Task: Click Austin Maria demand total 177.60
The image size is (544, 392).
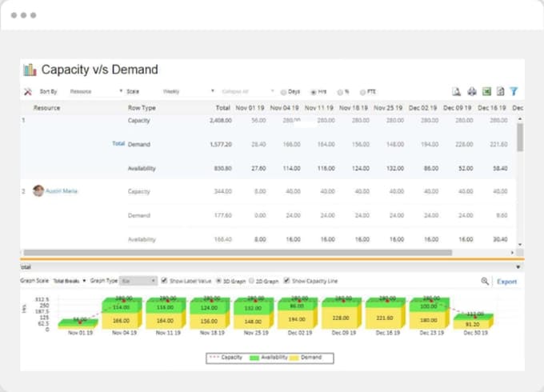Action: tap(223, 215)
